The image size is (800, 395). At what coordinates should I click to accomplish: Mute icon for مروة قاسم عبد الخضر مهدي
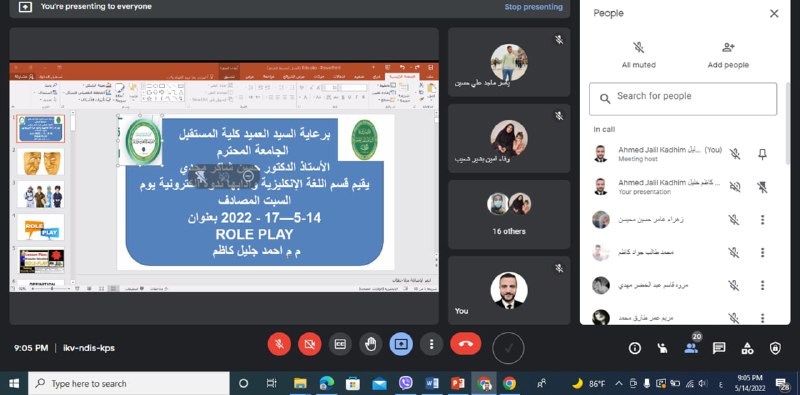[x=734, y=285]
